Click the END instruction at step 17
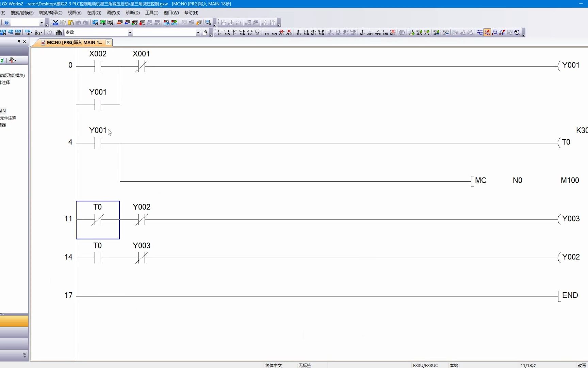Viewport: 588px width, 368px height. pyautogui.click(x=568, y=295)
